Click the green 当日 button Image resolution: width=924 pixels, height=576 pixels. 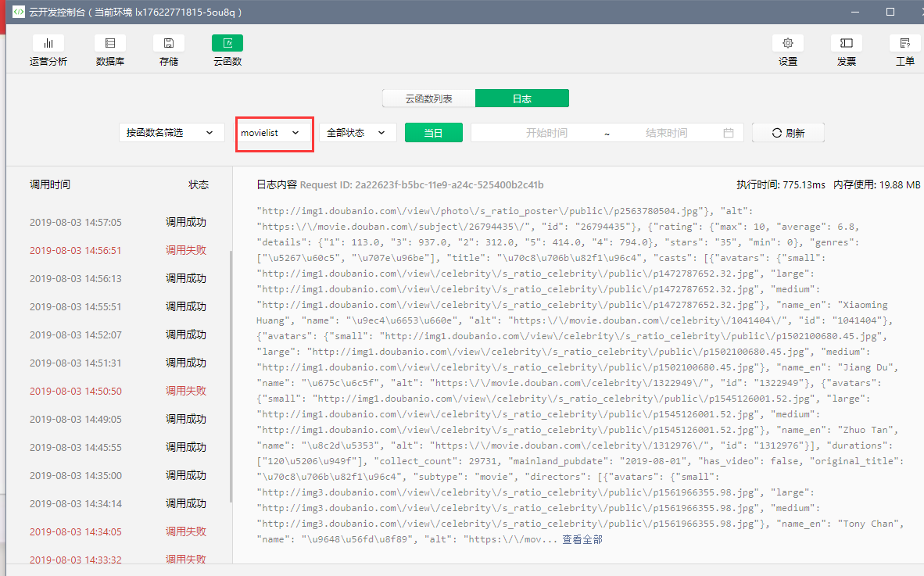434,133
